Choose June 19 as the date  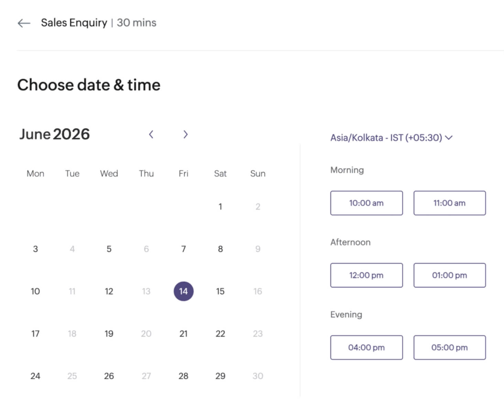pos(109,334)
